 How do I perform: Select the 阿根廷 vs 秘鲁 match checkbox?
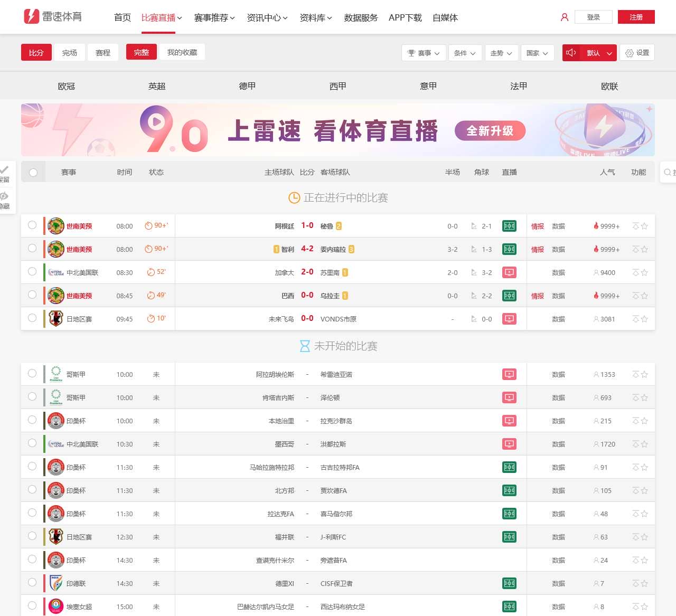(32, 225)
